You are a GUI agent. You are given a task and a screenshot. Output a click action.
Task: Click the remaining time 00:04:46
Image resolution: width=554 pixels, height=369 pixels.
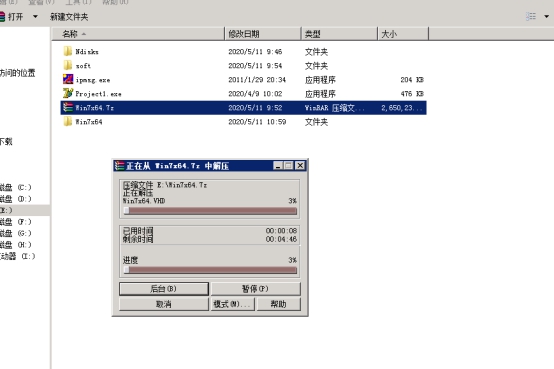point(281,239)
